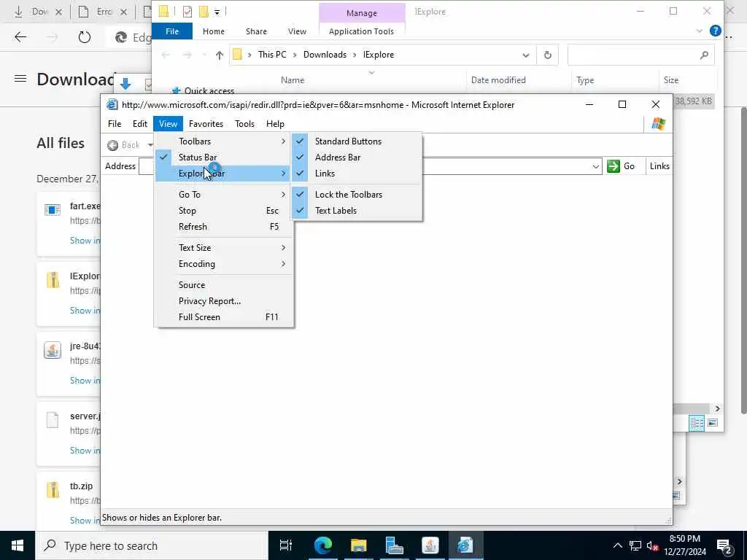The width and height of the screenshot is (747, 560).
Task: Open the File menu in Internet Explorer
Action: pos(115,124)
